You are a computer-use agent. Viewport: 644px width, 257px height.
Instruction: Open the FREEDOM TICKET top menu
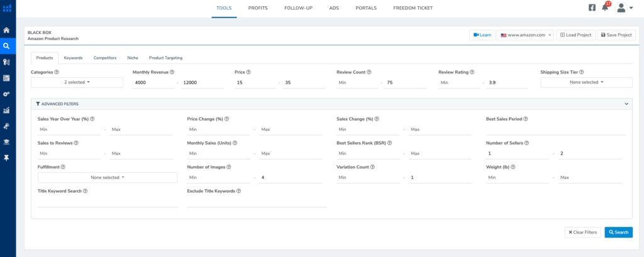point(413,8)
